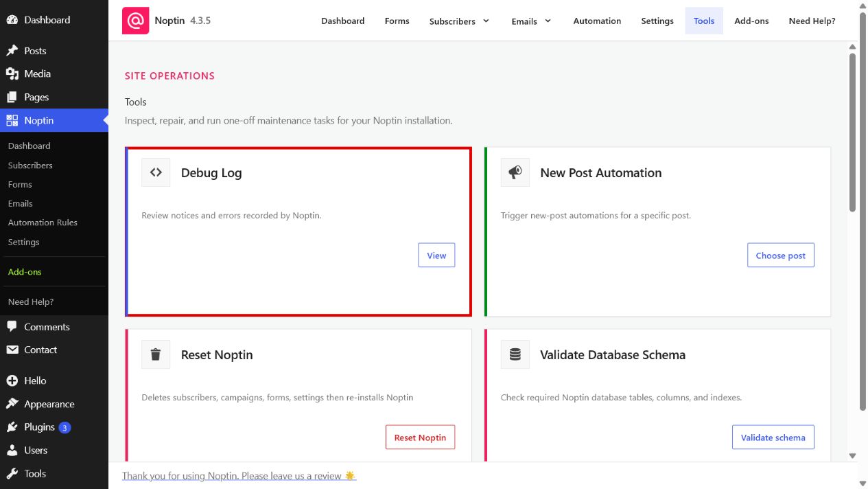Screen dimensions: 868x489
Task: Click the Noptin grid icon in sidebar
Action: pos(12,120)
